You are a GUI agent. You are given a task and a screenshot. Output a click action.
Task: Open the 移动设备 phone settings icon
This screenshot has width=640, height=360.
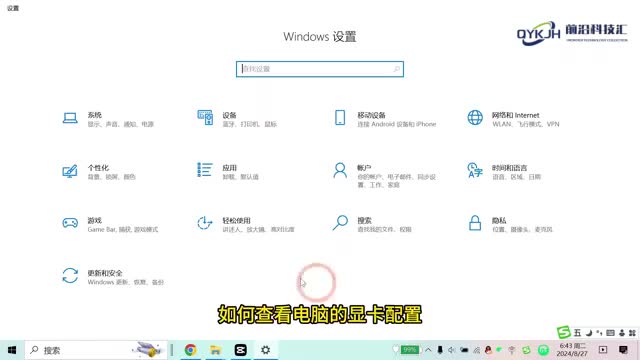coord(340,118)
